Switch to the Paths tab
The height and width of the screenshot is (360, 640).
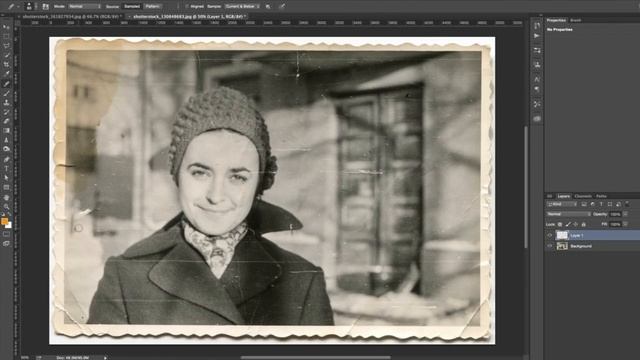point(601,196)
